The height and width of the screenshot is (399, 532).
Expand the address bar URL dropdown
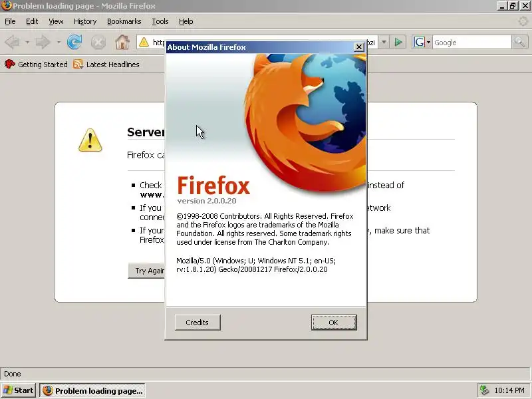click(x=384, y=43)
